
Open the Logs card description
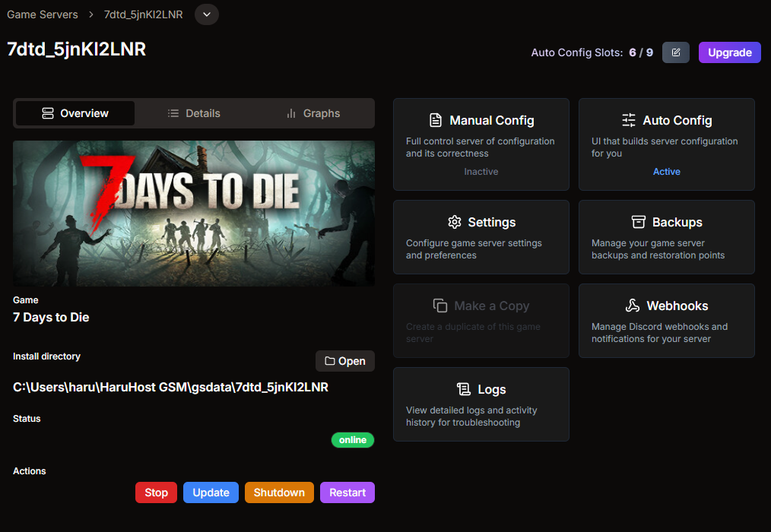471,416
